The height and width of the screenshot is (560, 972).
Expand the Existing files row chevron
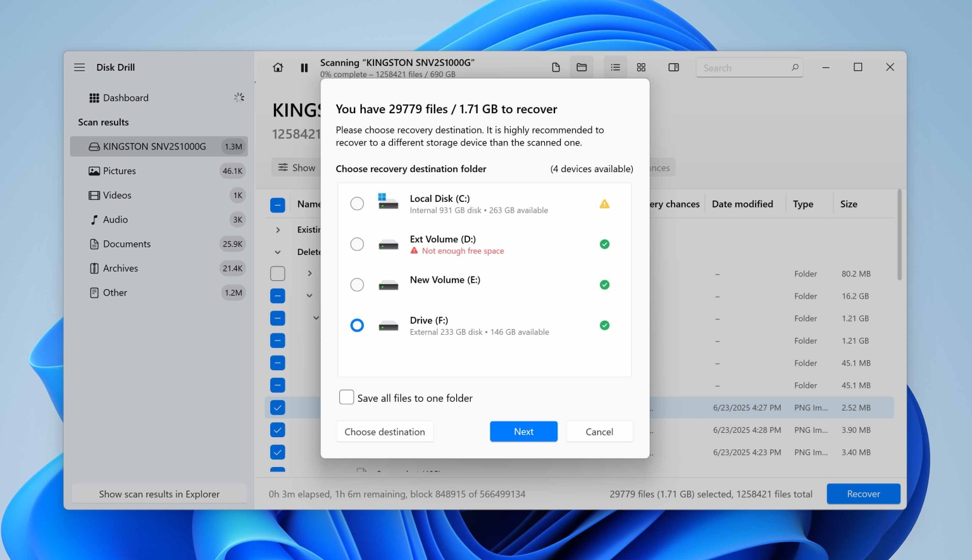click(278, 230)
